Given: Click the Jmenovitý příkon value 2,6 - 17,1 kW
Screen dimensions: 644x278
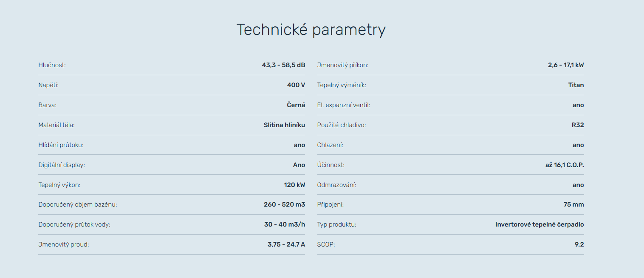Looking at the screenshot, I should (566, 65).
